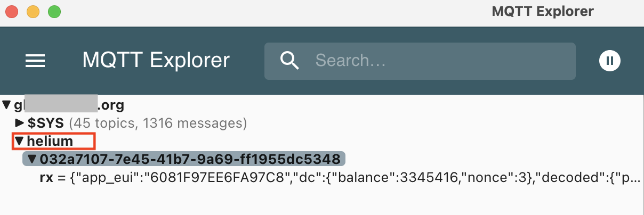Expand the $SYS topic arrow
Screen dimensions: 644x215
20,123
